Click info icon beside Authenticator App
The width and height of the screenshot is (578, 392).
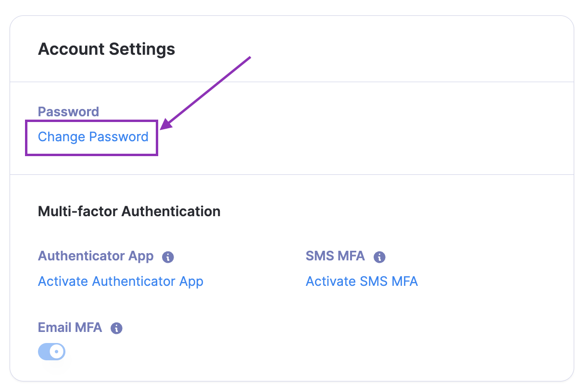click(x=168, y=257)
